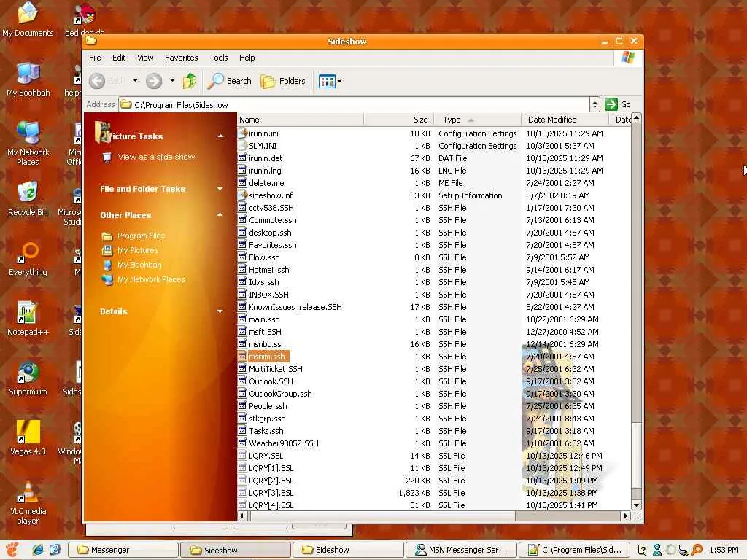Image resolution: width=747 pixels, height=560 pixels.
Task: Click View as a slide show link
Action: pyautogui.click(x=156, y=157)
